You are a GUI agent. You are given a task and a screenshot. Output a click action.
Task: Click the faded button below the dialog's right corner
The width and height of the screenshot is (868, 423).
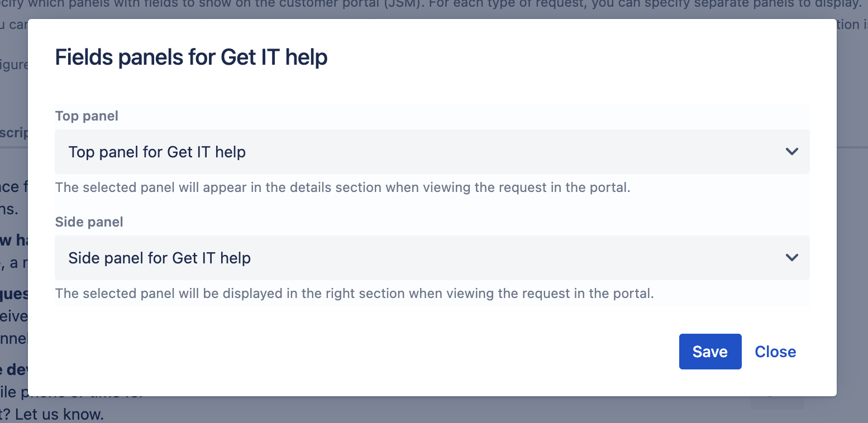click(x=778, y=402)
